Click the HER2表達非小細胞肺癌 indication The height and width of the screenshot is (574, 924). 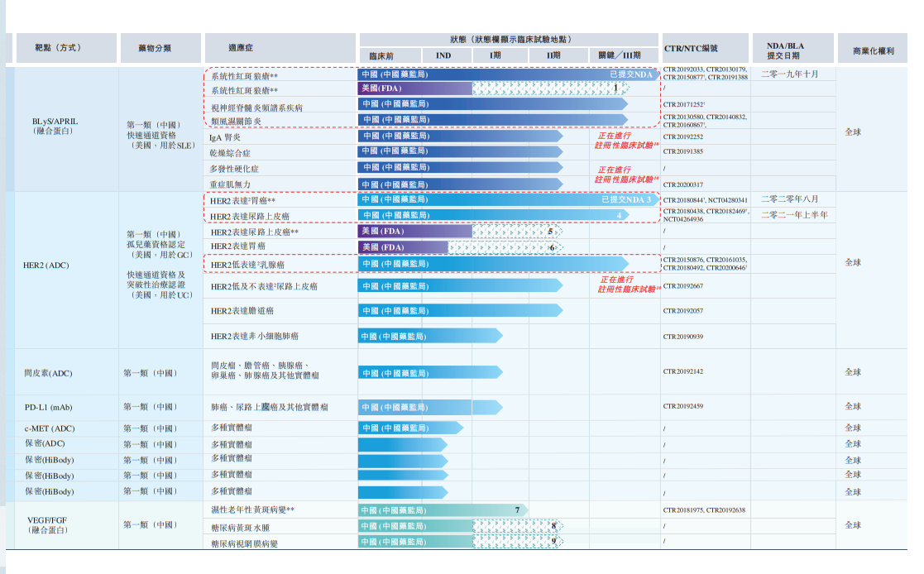click(255, 337)
